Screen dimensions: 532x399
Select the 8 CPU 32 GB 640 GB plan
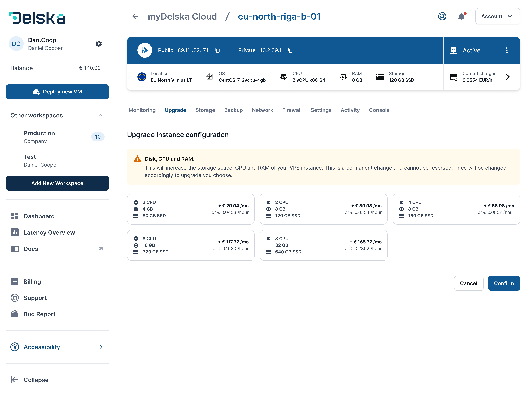point(324,245)
